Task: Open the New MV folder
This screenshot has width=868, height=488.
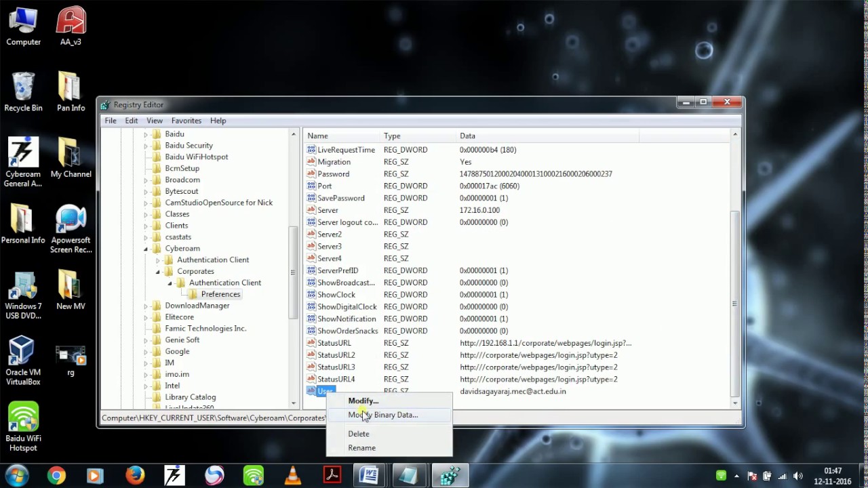Action: (x=71, y=290)
